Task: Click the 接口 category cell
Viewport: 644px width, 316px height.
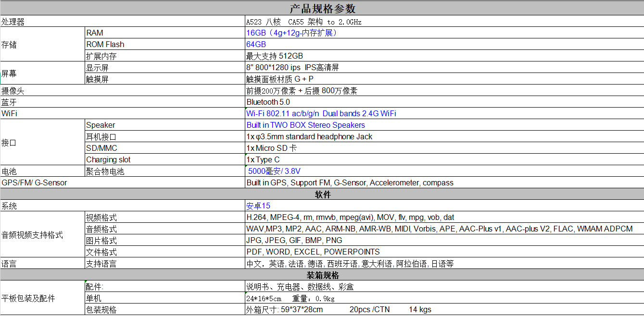Action: [42, 143]
